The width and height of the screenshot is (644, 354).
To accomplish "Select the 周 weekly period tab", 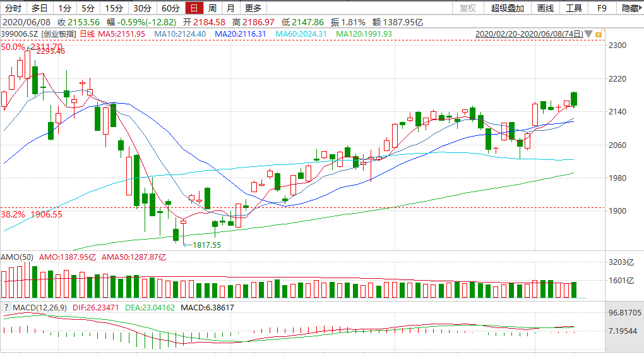I will point(212,8).
